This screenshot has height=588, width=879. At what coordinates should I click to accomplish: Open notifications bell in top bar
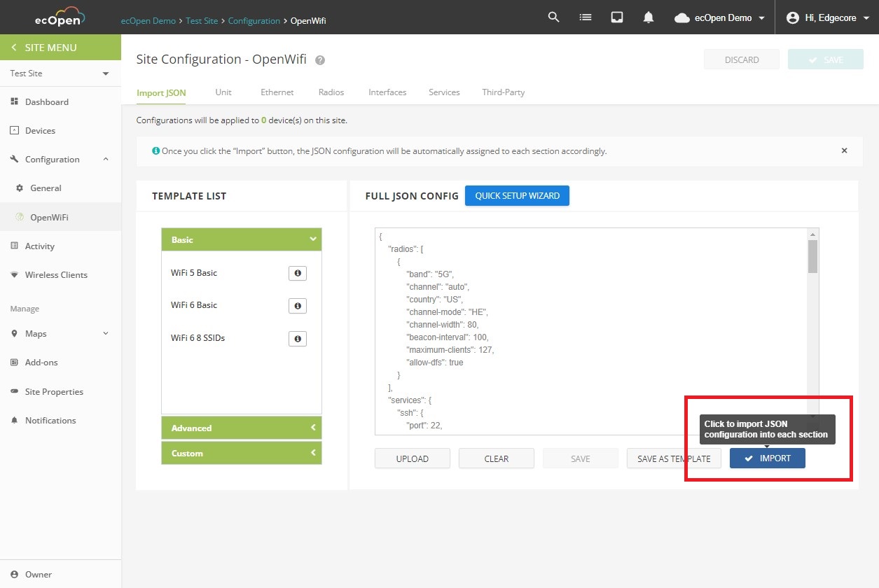point(649,17)
